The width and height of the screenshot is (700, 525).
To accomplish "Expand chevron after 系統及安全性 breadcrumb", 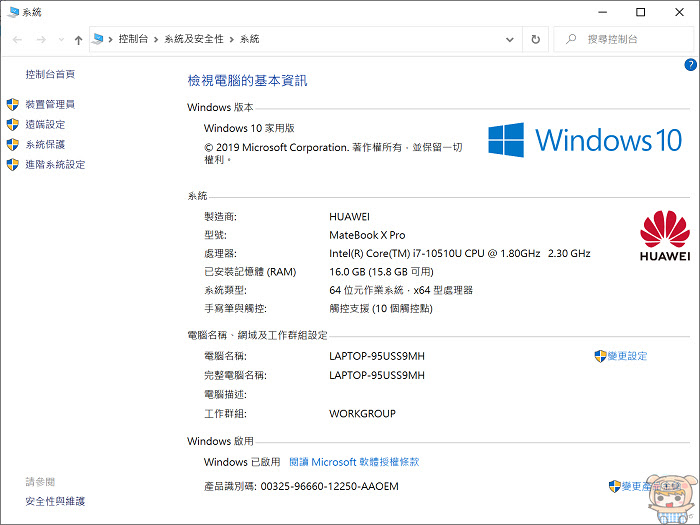I will (232, 40).
